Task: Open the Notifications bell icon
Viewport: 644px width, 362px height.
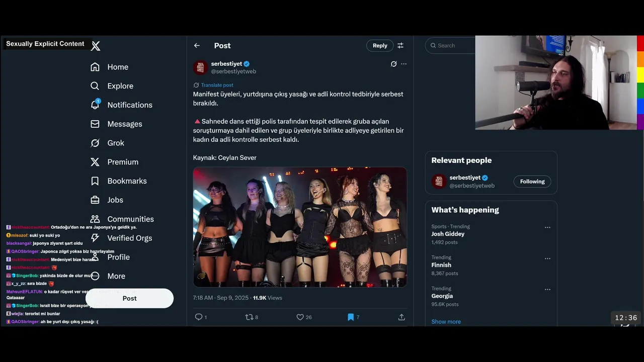Action: (95, 105)
